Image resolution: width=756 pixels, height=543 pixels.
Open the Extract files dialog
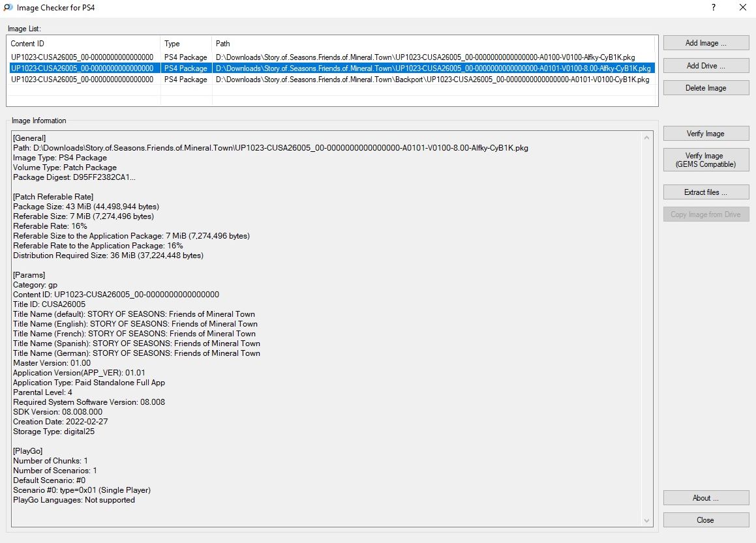click(x=706, y=192)
